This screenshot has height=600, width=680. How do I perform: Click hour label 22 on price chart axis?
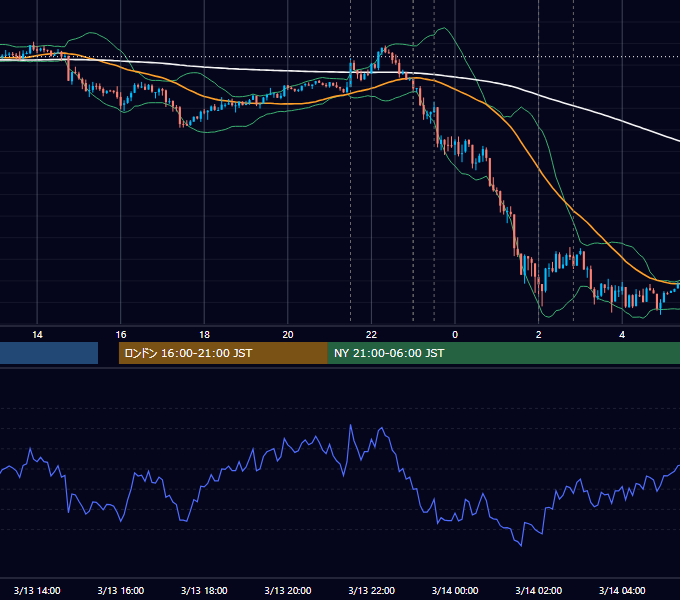[371, 335]
